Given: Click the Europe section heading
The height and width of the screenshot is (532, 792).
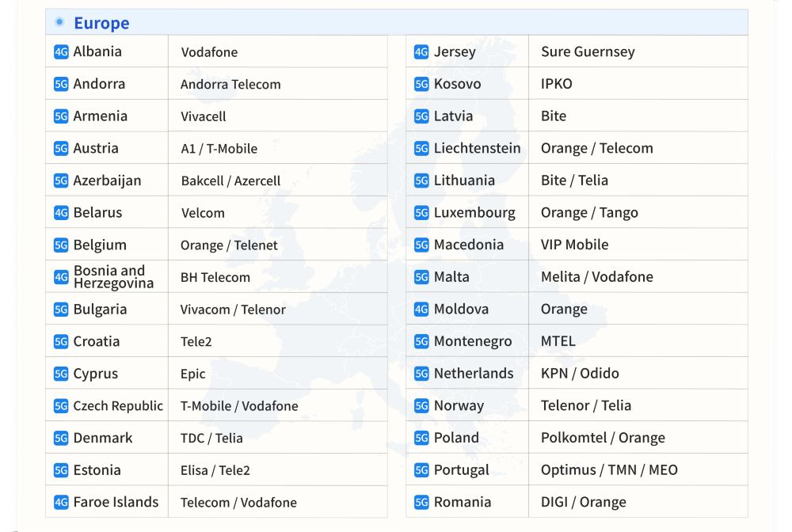Looking at the screenshot, I should [x=101, y=23].
